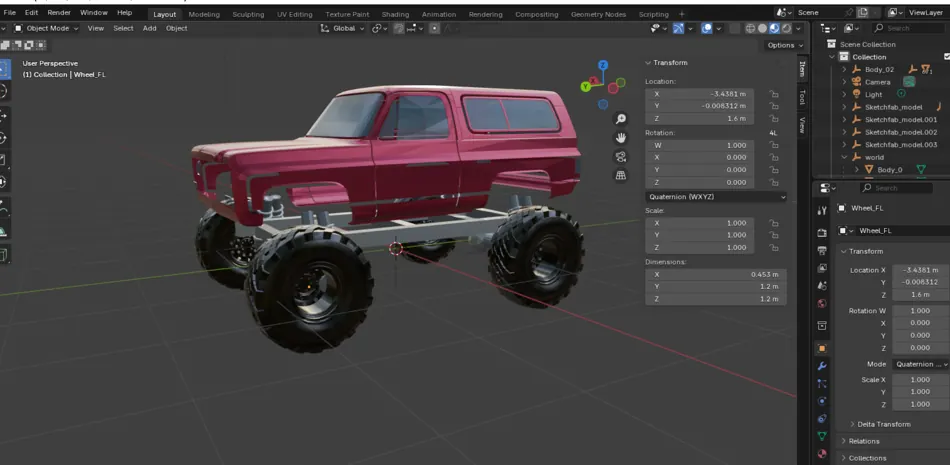Screen dimensions: 950x465
Task: Open the Object Constraints tab icon
Action: pos(822,419)
